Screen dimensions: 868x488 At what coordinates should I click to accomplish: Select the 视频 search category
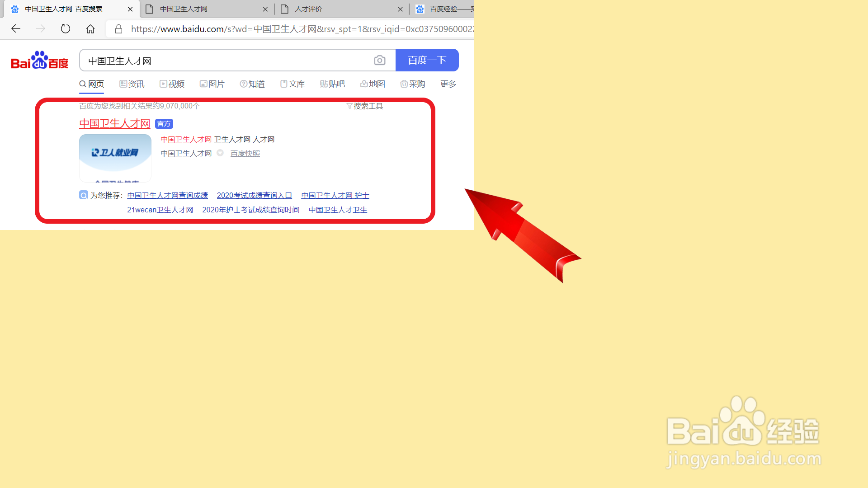pos(172,84)
